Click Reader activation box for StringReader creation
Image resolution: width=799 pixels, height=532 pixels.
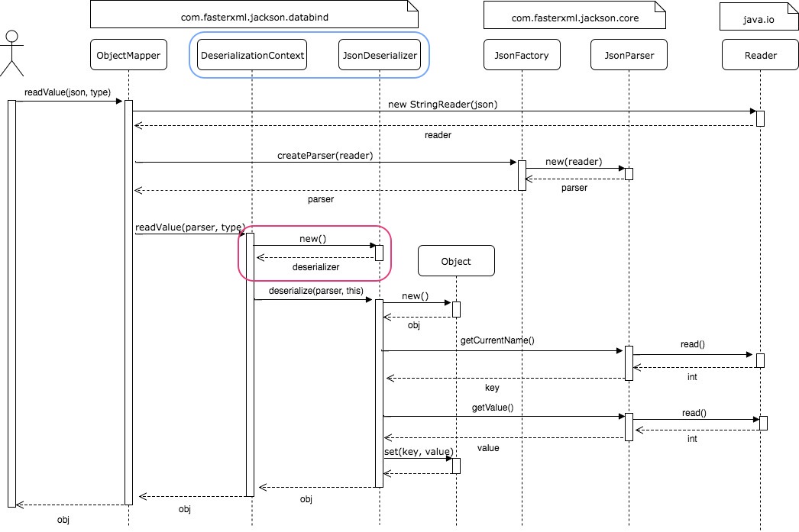click(760, 118)
